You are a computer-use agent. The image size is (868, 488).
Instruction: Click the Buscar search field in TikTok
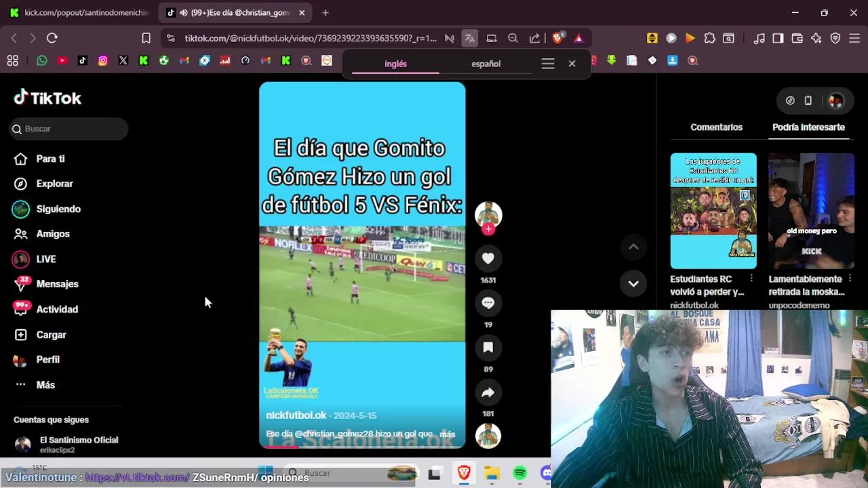69,129
